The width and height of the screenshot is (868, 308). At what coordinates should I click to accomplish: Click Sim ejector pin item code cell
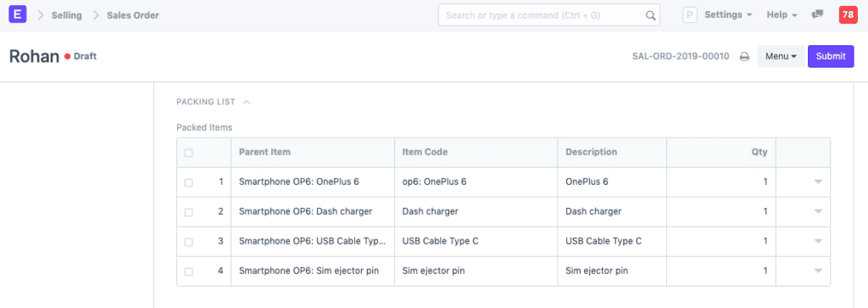(x=476, y=272)
